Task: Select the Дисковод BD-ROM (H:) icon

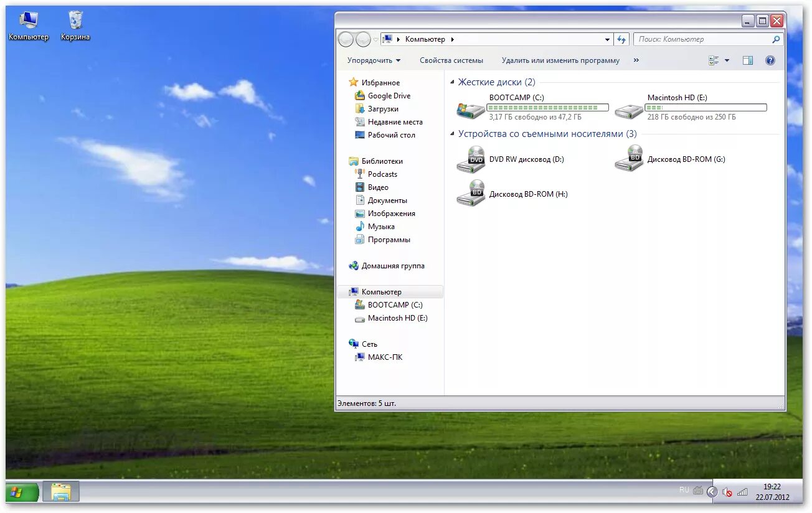Action: [x=470, y=194]
